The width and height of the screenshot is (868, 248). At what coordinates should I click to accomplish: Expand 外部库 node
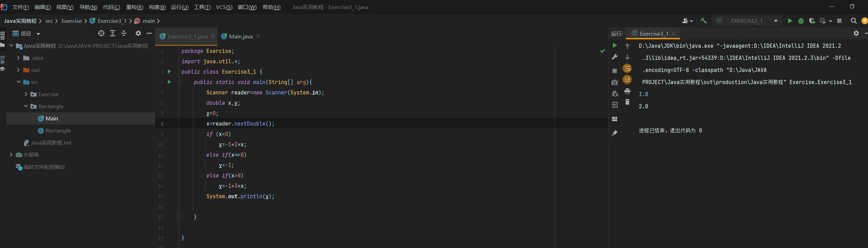[x=11, y=155]
